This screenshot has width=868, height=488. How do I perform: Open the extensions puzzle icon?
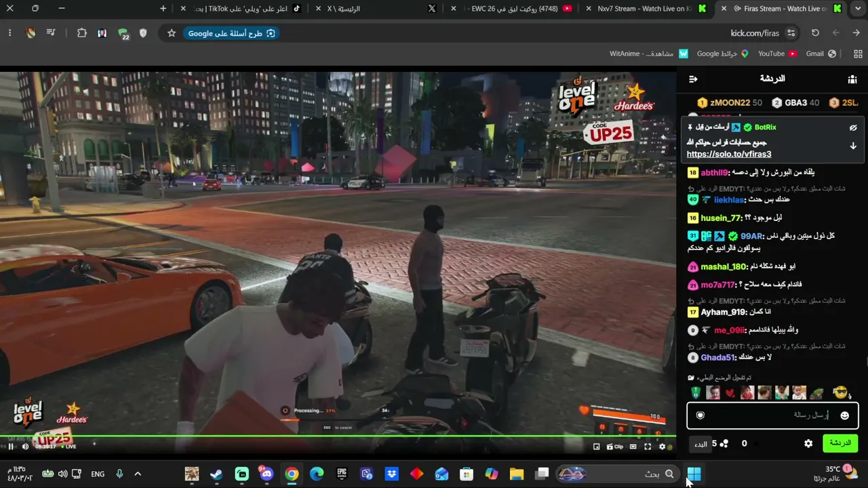point(82,33)
